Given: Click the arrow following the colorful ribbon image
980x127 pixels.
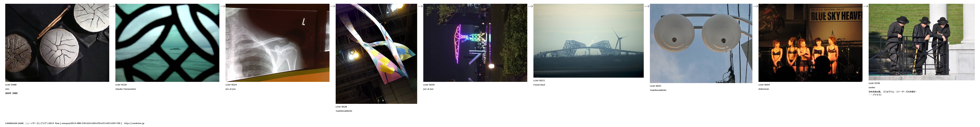Looking at the screenshot, I should coord(420,6).
